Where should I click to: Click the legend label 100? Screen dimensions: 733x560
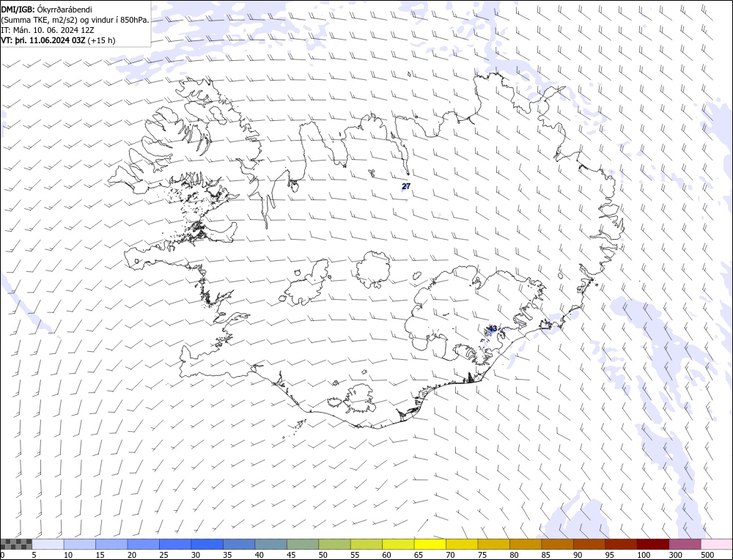(x=644, y=555)
